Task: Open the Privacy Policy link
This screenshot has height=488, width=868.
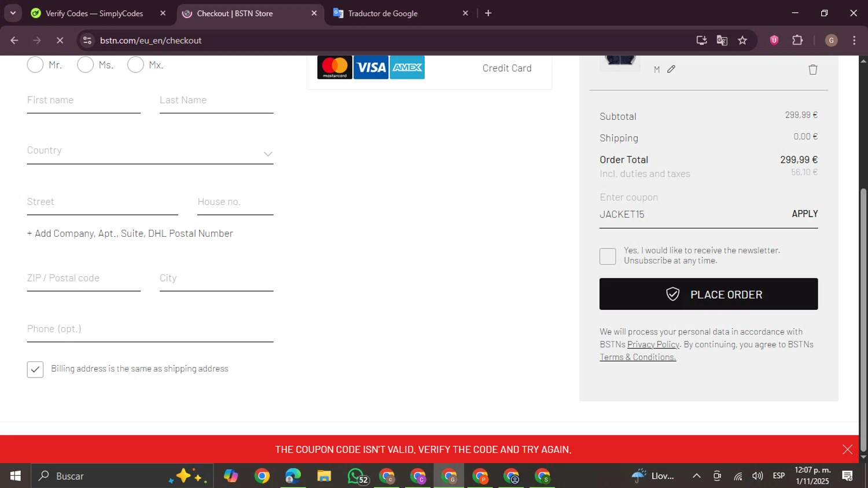Action: coord(653,344)
